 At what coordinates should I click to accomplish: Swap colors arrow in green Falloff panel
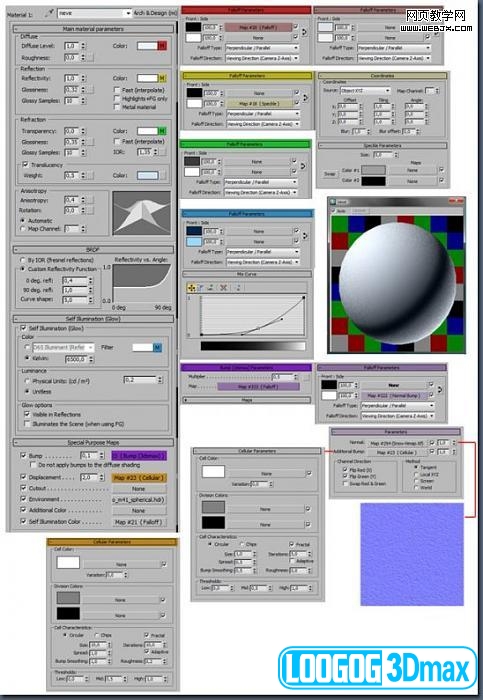pyautogui.click(x=303, y=166)
